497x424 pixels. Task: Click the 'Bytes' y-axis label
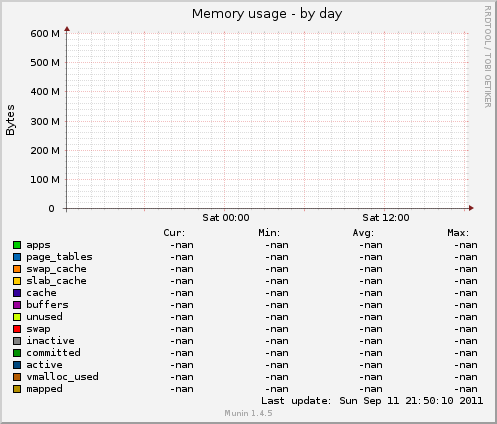[10, 120]
